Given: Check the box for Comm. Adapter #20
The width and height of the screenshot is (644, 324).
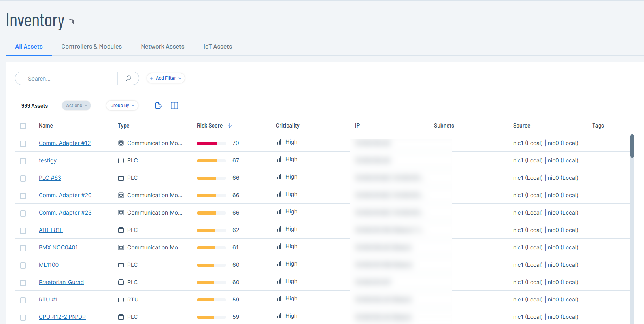Looking at the screenshot, I should click(23, 196).
